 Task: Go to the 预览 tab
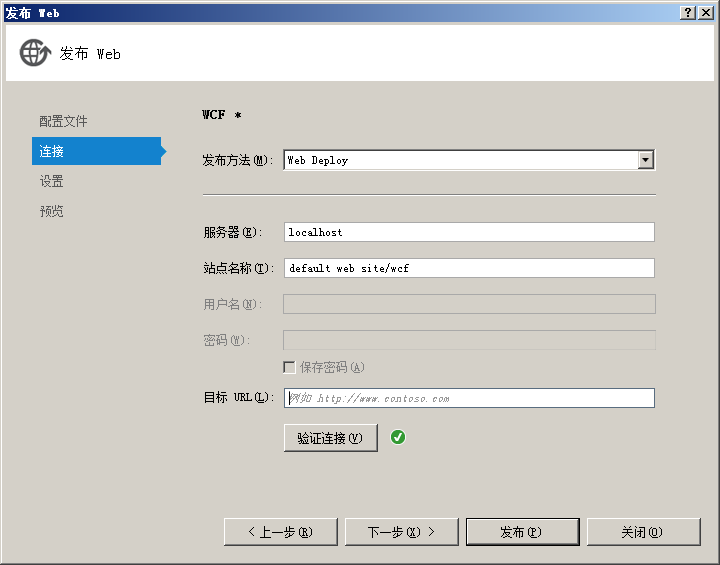click(x=52, y=211)
